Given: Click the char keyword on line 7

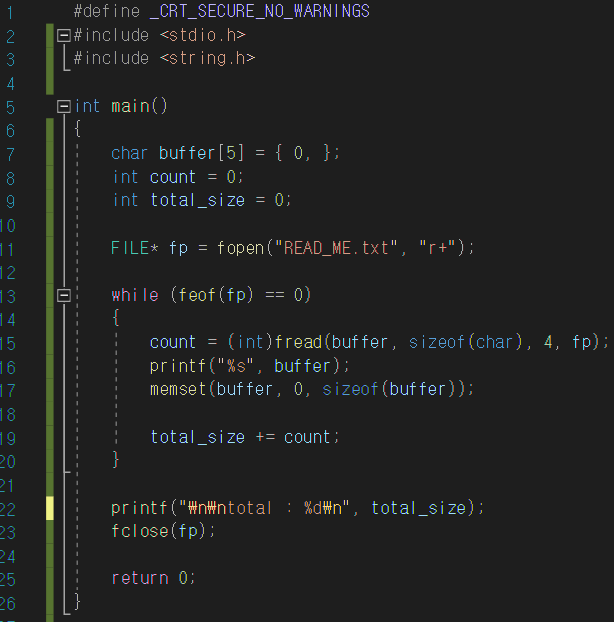Looking at the screenshot, I should click(129, 153).
